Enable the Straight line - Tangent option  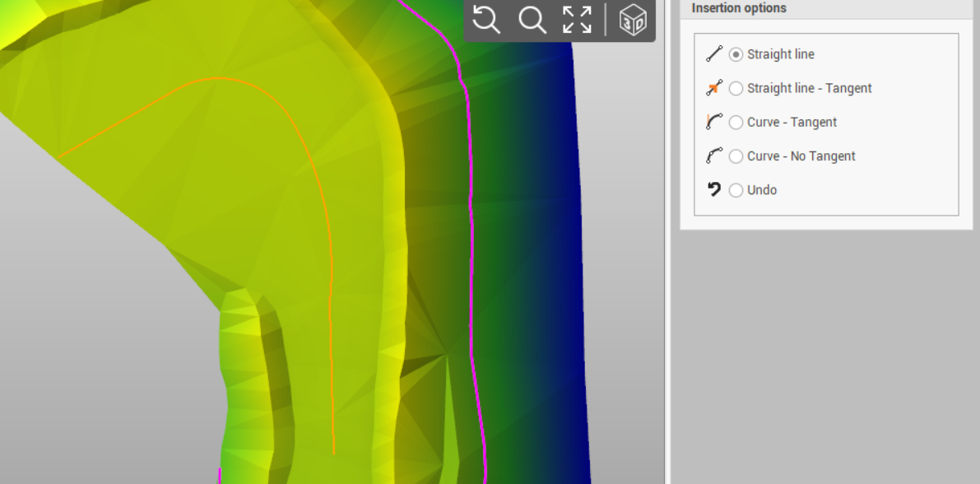(736, 88)
